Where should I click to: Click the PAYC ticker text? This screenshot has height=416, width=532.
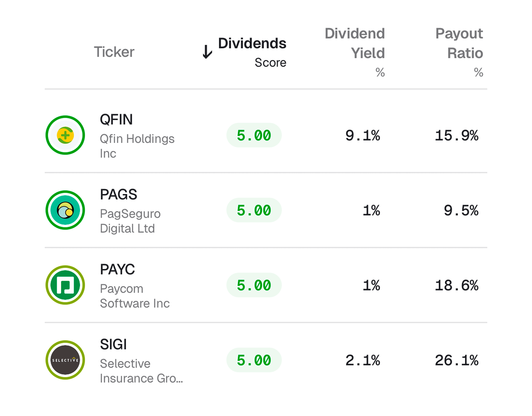117,270
